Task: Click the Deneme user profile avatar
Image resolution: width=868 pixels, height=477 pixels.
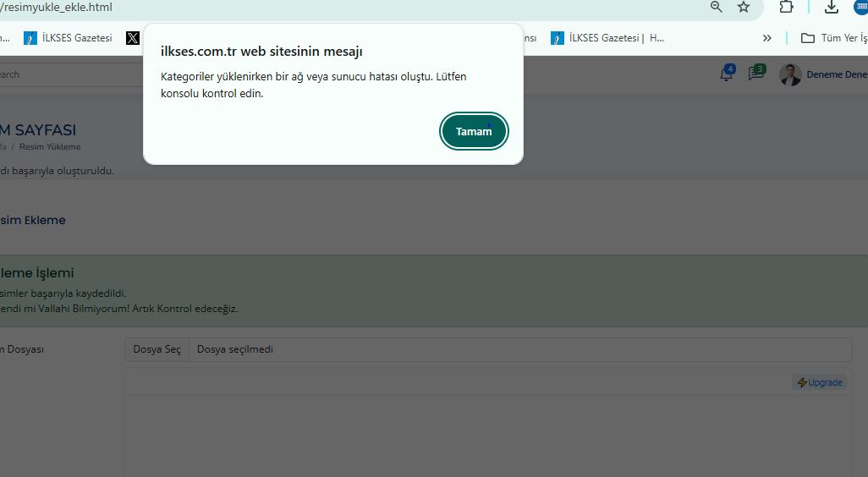Action: click(790, 74)
